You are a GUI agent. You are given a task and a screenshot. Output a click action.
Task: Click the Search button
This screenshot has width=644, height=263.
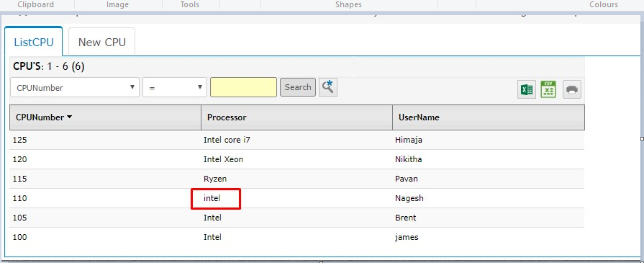[x=298, y=87]
